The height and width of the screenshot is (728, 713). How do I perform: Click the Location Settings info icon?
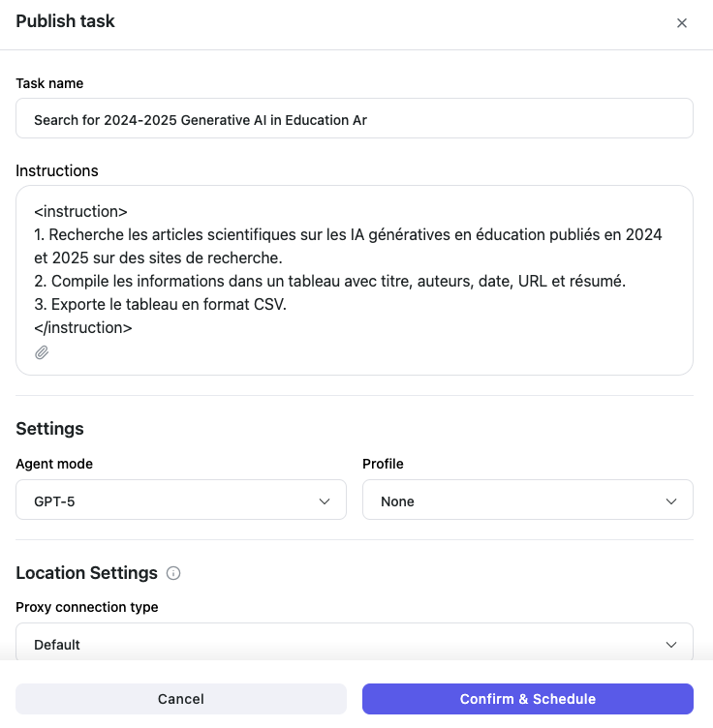coord(173,573)
